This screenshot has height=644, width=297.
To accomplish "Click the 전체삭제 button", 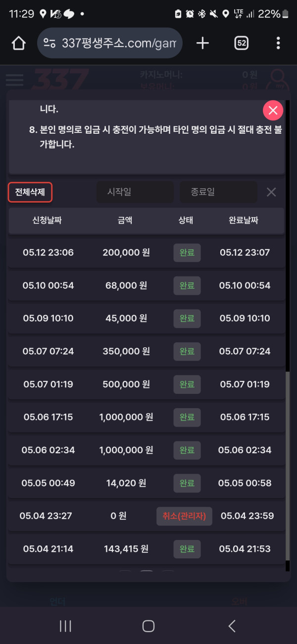I will point(30,192).
